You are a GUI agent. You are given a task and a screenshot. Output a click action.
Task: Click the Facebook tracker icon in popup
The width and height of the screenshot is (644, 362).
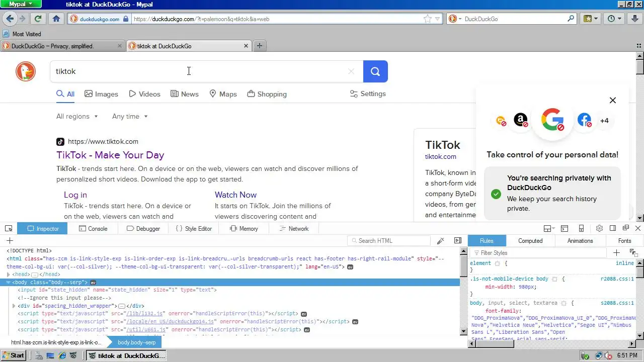[x=584, y=120]
